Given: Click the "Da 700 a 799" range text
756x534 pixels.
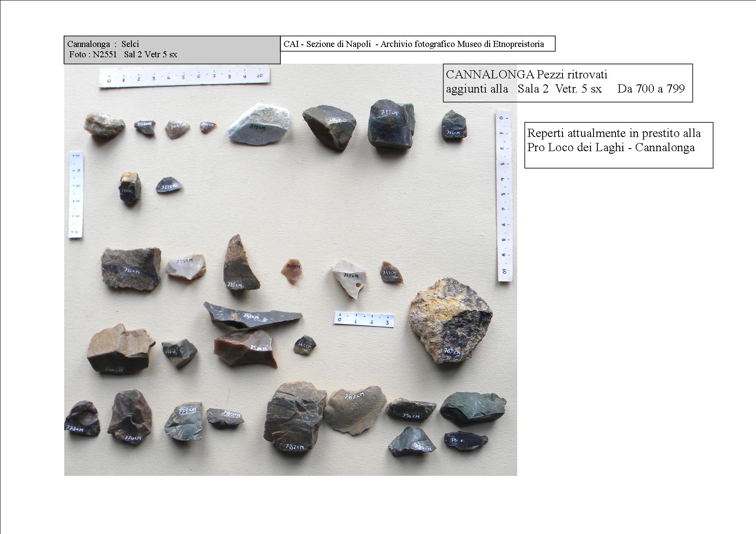Looking at the screenshot, I should [x=651, y=89].
